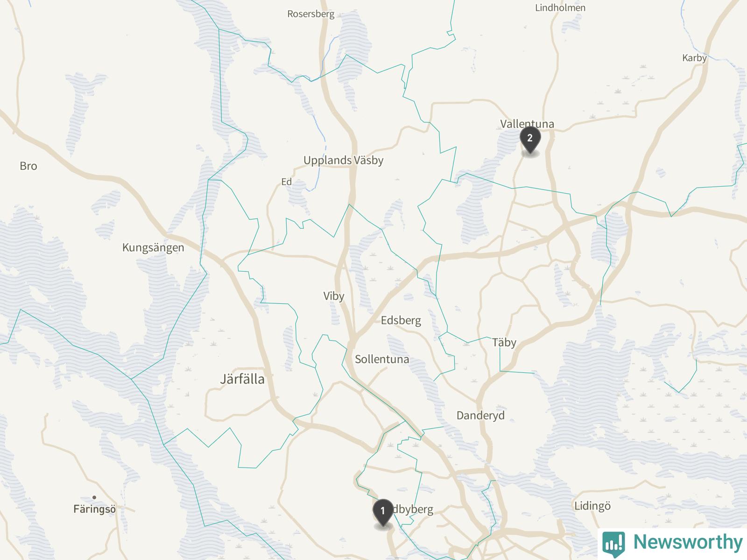This screenshot has height=560, width=747.
Task: Click map marker number 2 near Vallentuna
Action: (x=530, y=139)
